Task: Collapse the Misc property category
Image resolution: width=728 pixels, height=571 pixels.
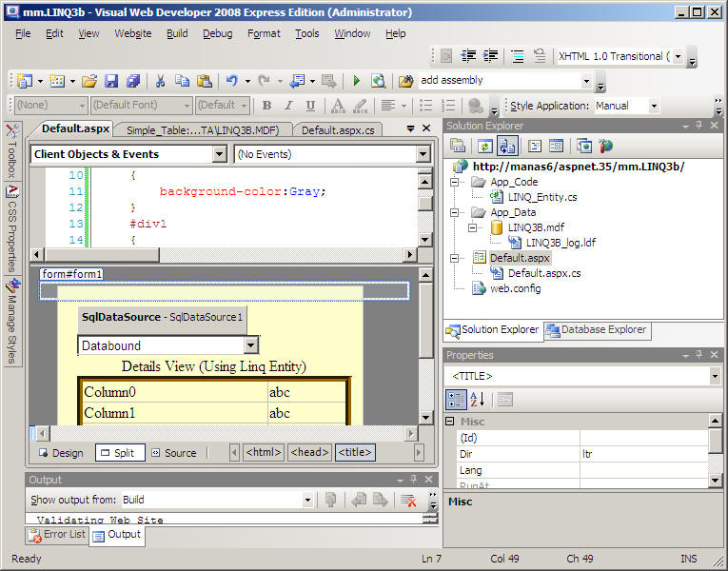Action: [449, 422]
